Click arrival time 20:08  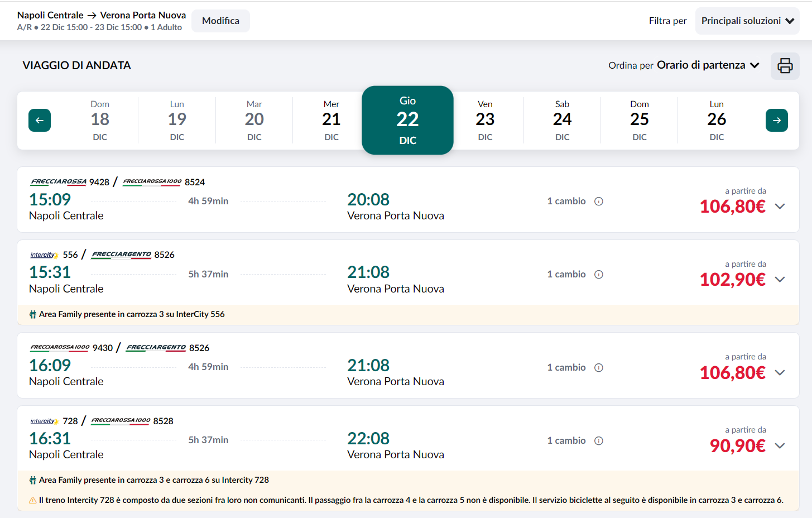pyautogui.click(x=368, y=200)
